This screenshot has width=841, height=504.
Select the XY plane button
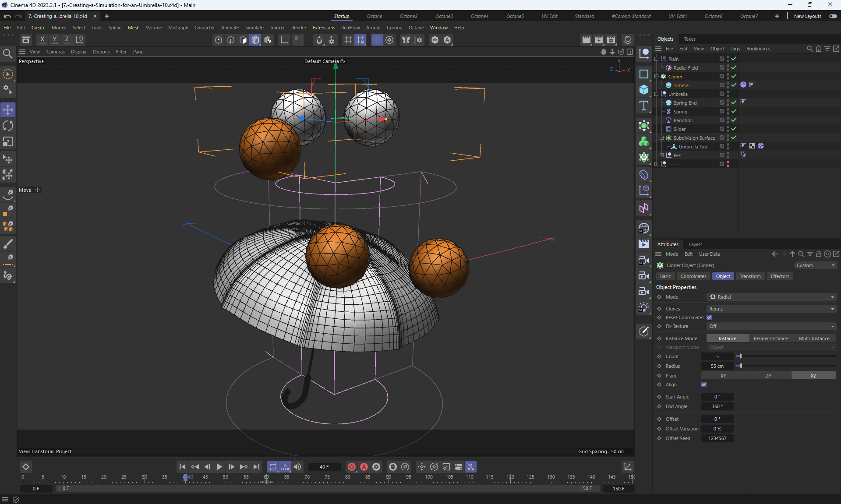tap(723, 376)
